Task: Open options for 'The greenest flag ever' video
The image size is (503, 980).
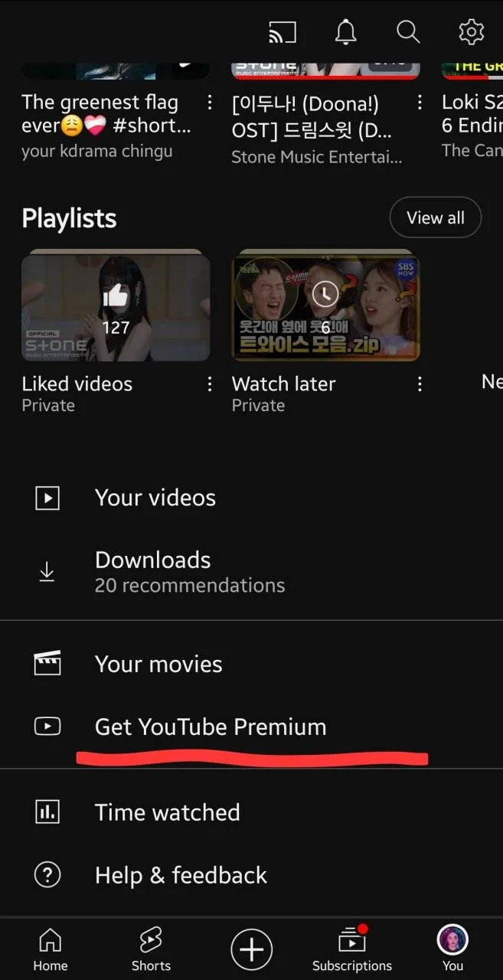Action: click(210, 103)
